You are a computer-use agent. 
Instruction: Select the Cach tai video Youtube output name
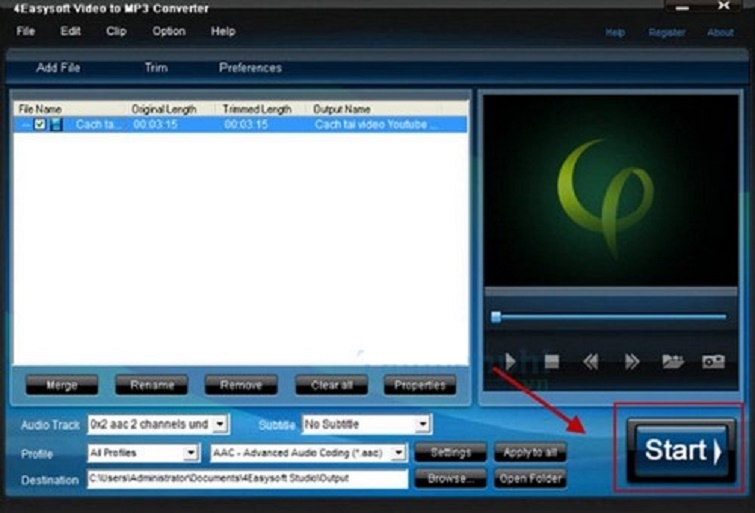[x=376, y=125]
